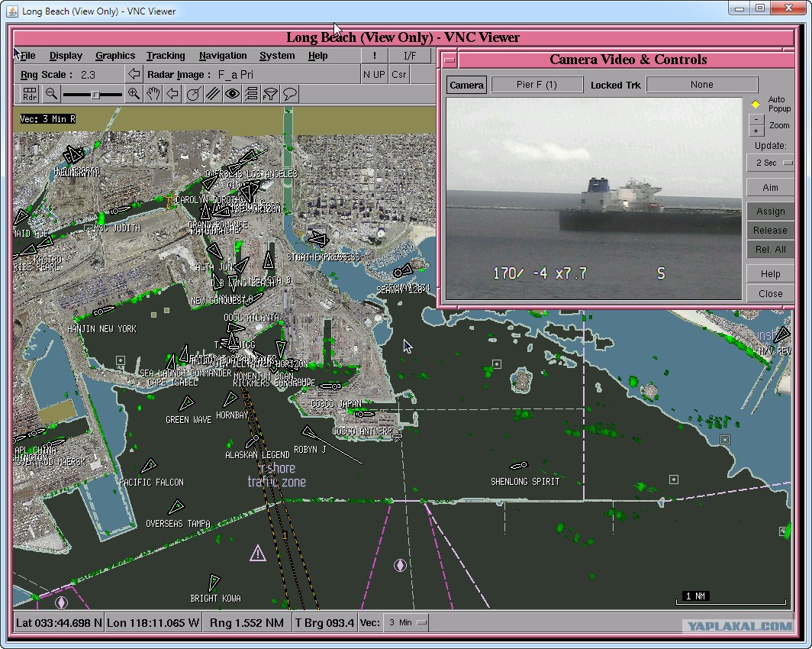
Task: Open the Navigation menu
Action: point(223,56)
